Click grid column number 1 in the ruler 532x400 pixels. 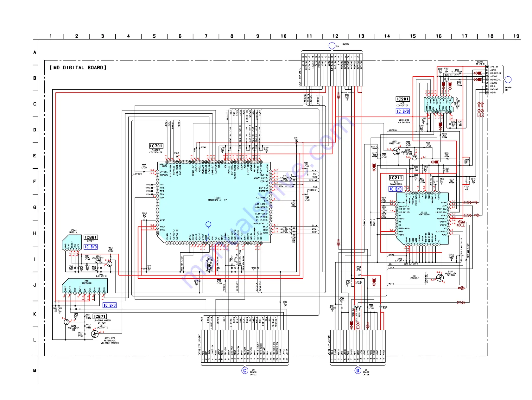pos(51,36)
